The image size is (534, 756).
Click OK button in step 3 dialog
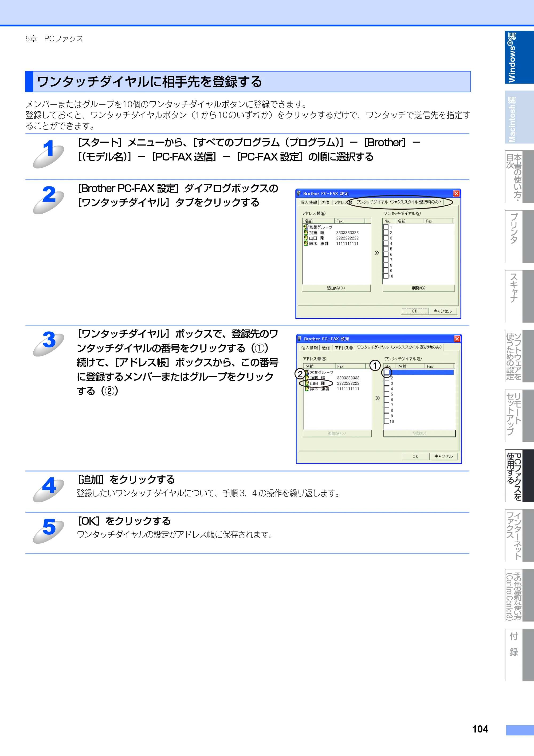[x=415, y=456]
